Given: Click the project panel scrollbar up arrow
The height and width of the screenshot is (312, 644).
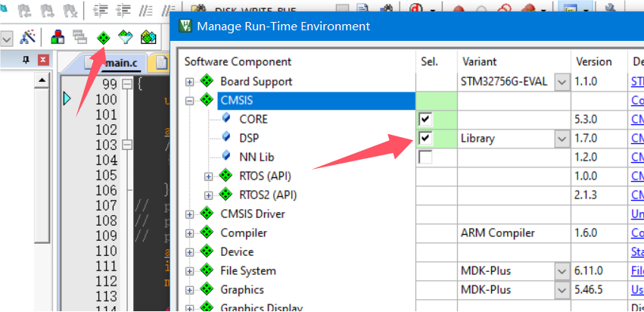Looking at the screenshot, I should 42,80.
